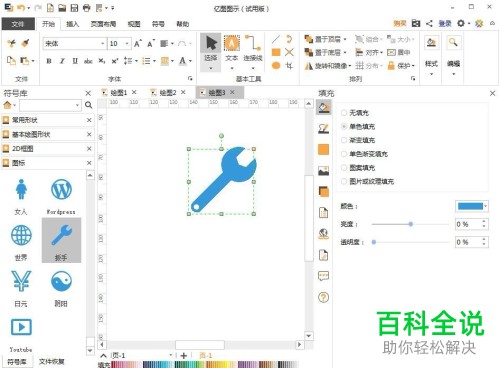Select the Wordpress symbol in library
Viewport: 500px width, 368px height.
click(61, 196)
